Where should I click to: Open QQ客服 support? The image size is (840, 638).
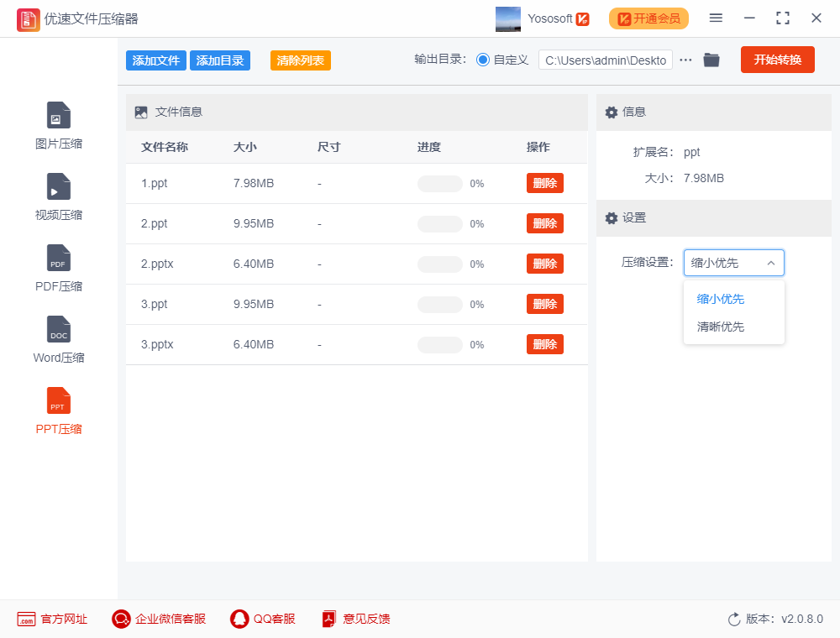click(262, 620)
